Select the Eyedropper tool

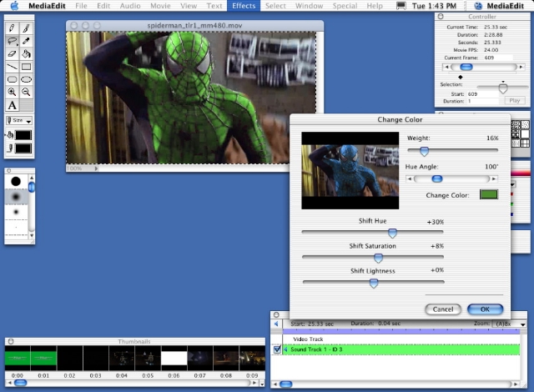[x=26, y=41]
